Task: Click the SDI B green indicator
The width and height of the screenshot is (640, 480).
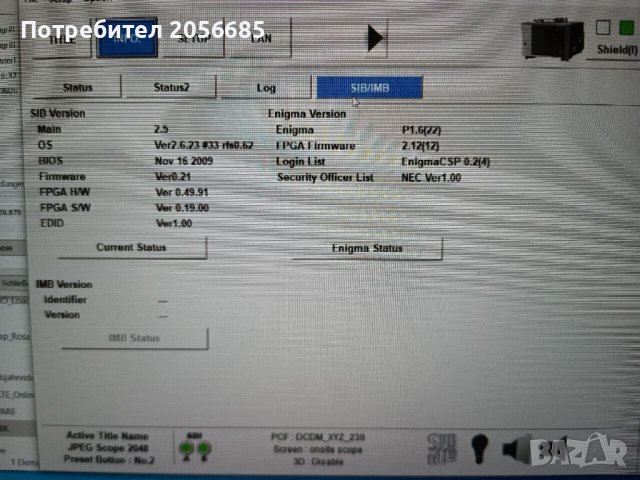Action: coord(204,448)
